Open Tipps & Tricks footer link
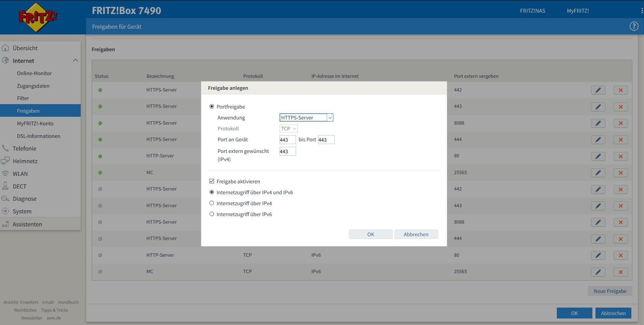Viewport: 644px width, 325px height. click(x=54, y=310)
